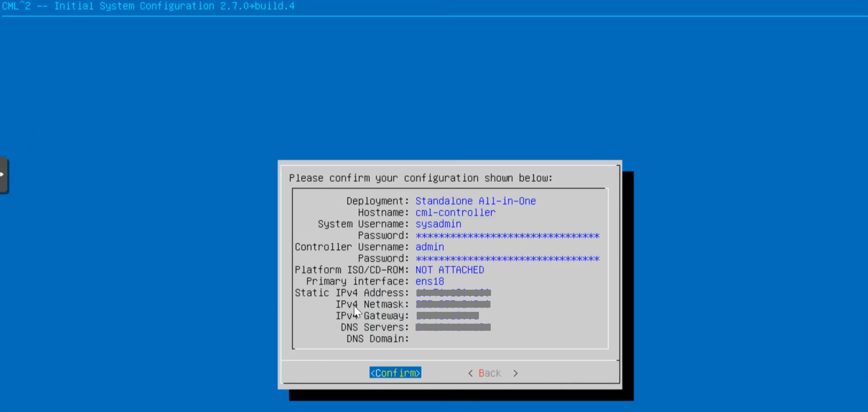Select the ens18 primary interface value
The height and width of the screenshot is (412, 868).
pos(430,281)
